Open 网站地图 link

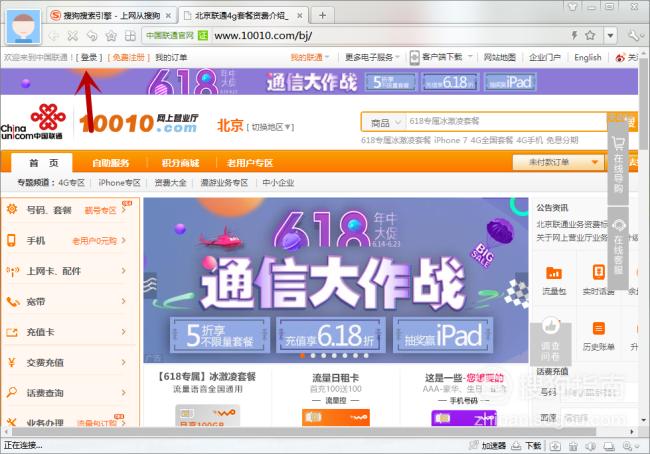click(500, 57)
